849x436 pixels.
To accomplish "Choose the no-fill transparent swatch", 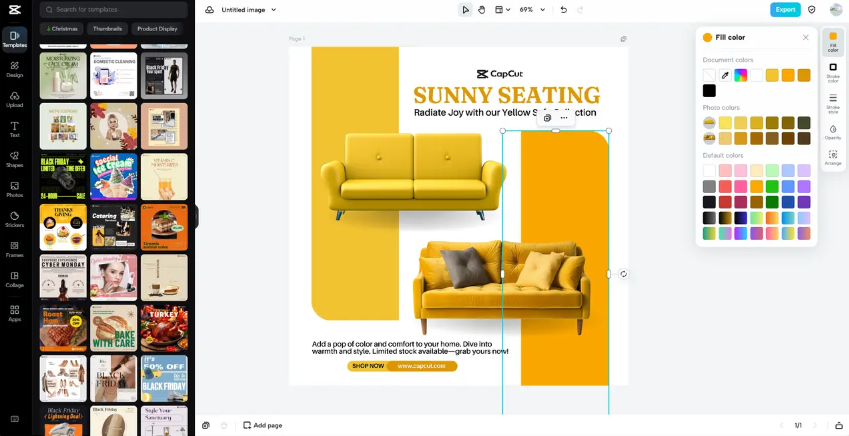I will point(709,75).
